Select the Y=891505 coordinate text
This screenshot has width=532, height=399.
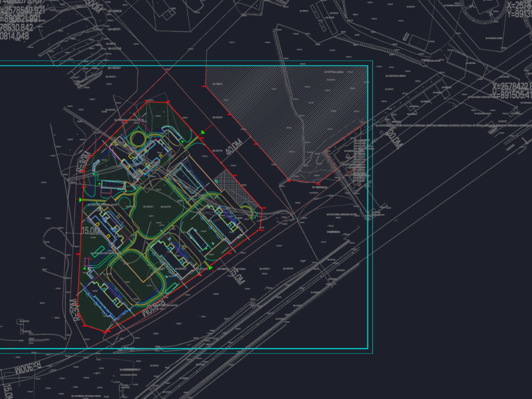(x=512, y=95)
